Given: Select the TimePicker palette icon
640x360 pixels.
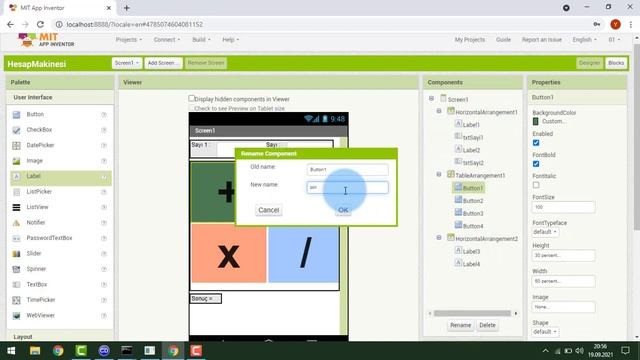Looking at the screenshot, I should point(16,300).
